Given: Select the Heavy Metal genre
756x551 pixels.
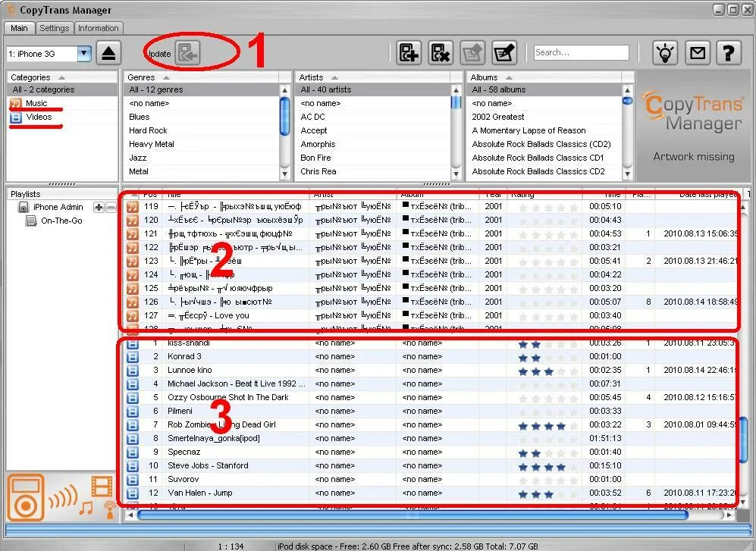Looking at the screenshot, I should [202, 144].
